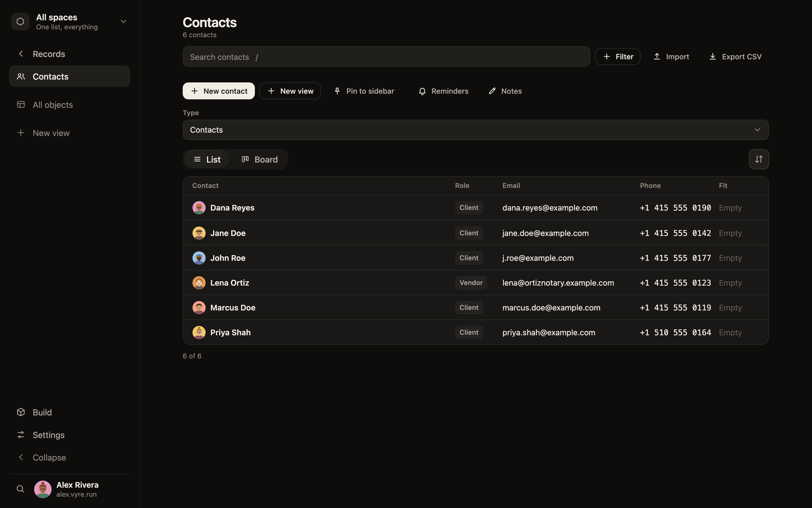This screenshot has height=508, width=812.
Task: Click John Roe's avatar
Action: coord(199,258)
